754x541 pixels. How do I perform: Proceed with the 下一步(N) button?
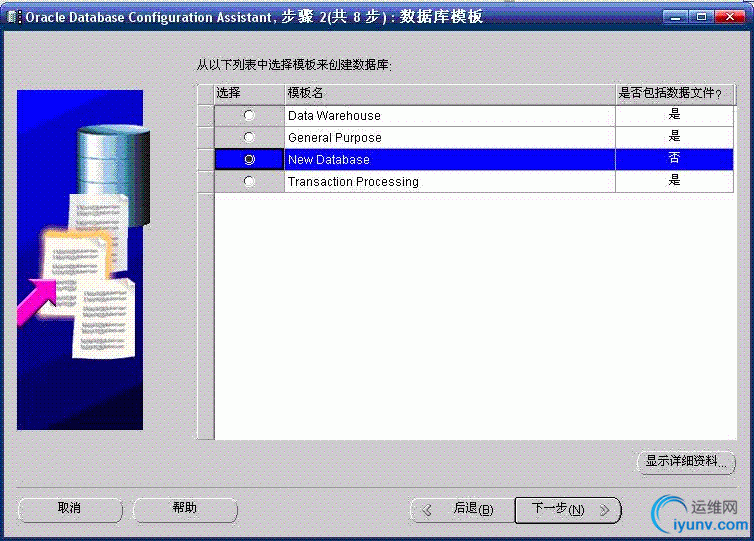(x=568, y=509)
